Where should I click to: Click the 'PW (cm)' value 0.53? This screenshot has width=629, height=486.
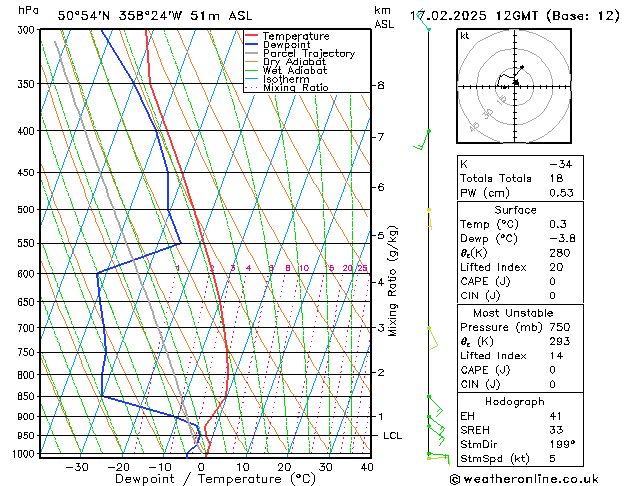click(x=561, y=193)
